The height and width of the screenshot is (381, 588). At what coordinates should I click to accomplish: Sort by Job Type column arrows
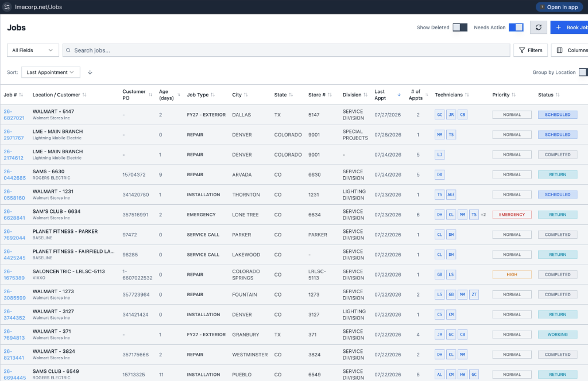(x=213, y=95)
